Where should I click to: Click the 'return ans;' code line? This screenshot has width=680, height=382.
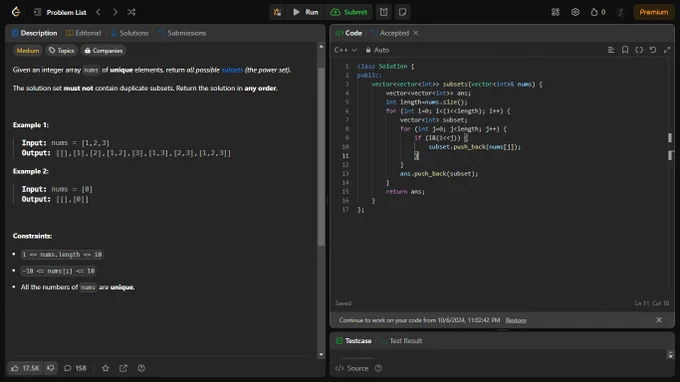coord(405,191)
